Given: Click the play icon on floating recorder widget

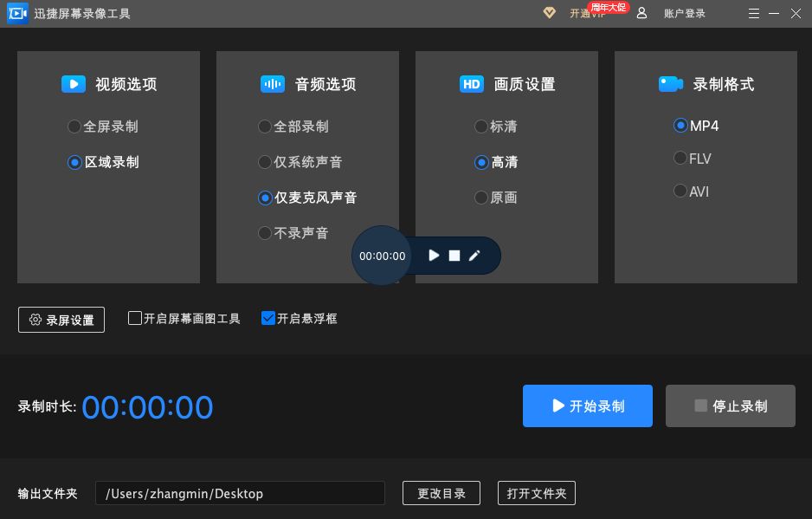Looking at the screenshot, I should coord(435,256).
